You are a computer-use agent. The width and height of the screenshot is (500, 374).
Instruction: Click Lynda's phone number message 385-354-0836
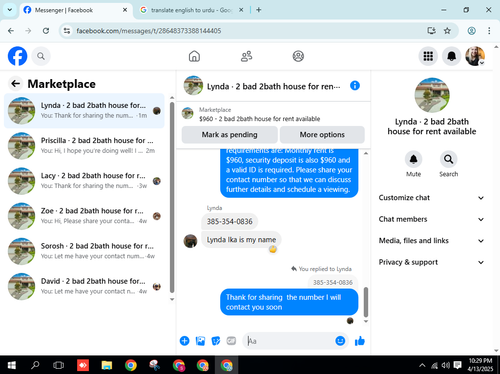tap(229, 222)
